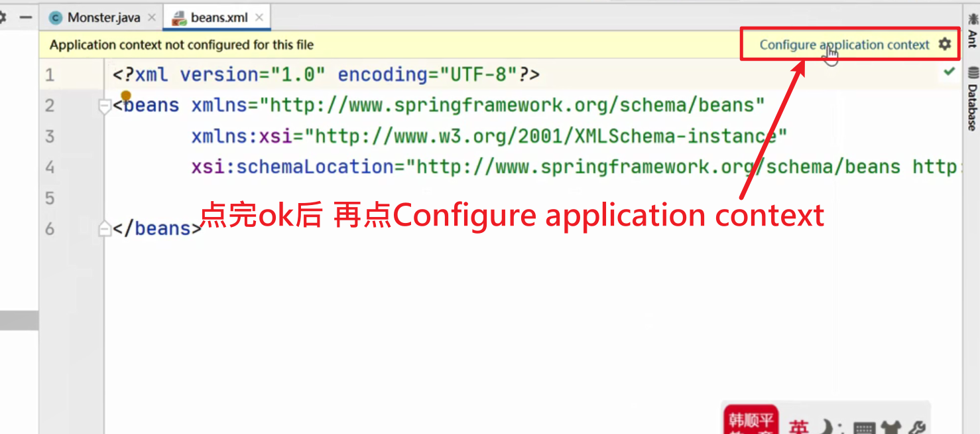Close the Monster.java tab
980x434 pixels.
pyautogui.click(x=152, y=18)
